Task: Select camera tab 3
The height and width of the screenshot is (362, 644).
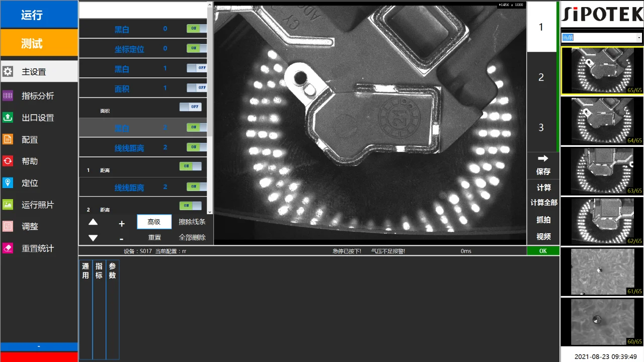Action: click(541, 127)
